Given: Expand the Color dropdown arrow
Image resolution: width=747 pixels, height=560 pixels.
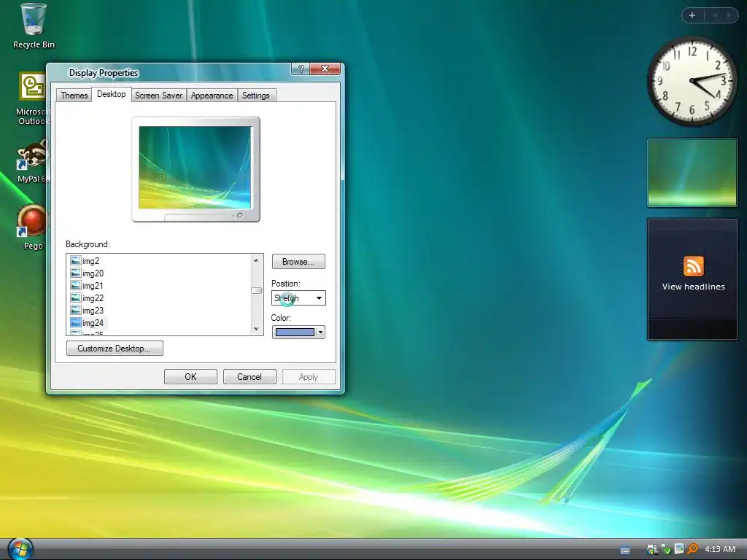Looking at the screenshot, I should coord(321,332).
